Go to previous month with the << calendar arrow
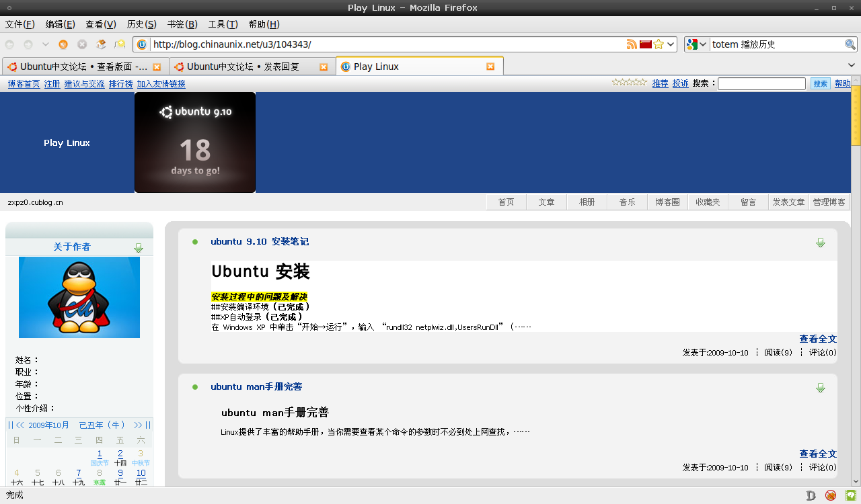 tap(20, 425)
